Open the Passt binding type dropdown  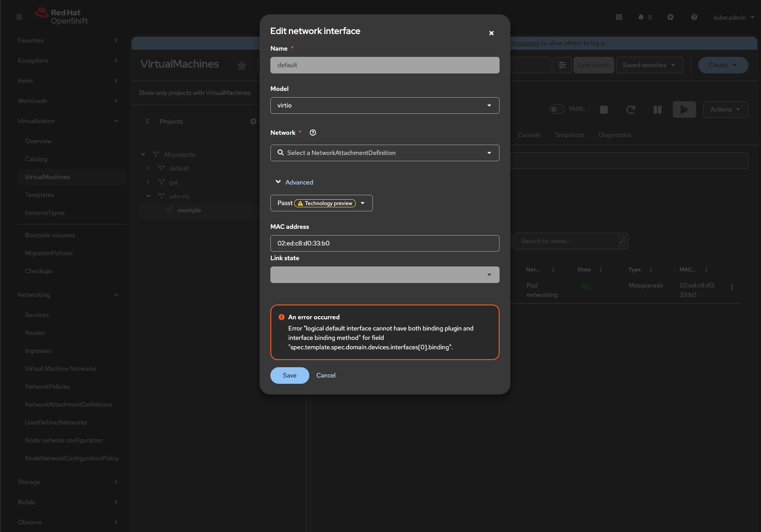point(321,203)
